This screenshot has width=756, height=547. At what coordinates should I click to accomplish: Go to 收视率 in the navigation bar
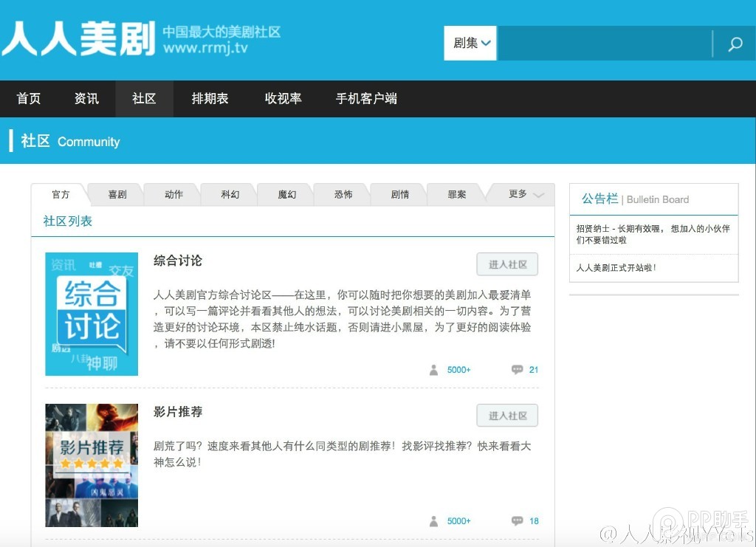(x=283, y=98)
